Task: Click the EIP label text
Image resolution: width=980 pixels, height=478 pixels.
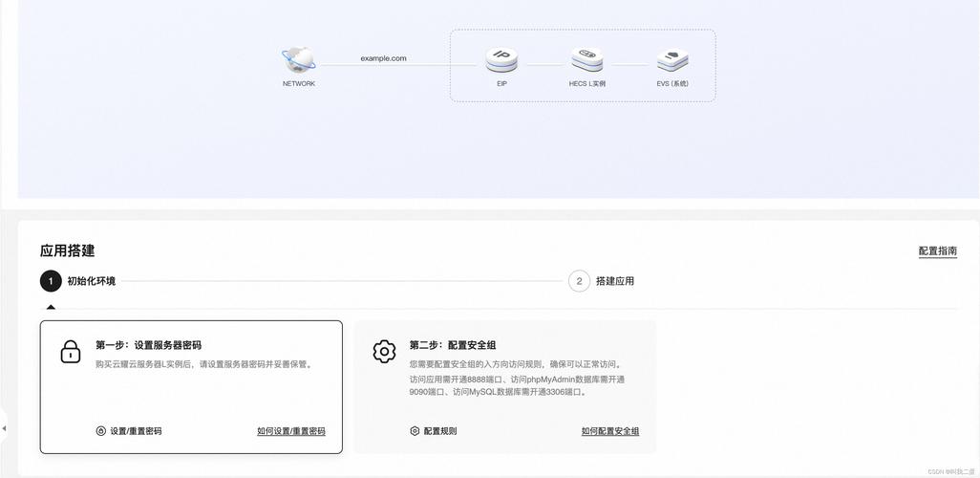Action: tap(501, 83)
